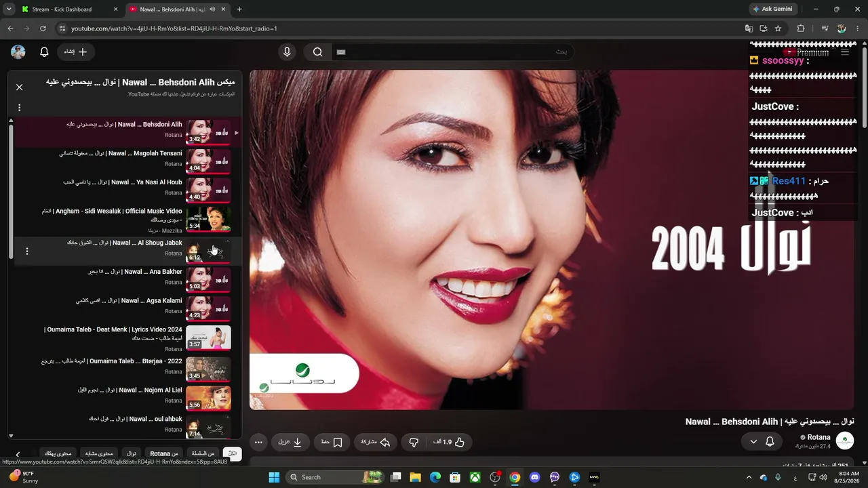Reload the current YouTube page
This screenshot has width=868, height=488.
(43, 28)
